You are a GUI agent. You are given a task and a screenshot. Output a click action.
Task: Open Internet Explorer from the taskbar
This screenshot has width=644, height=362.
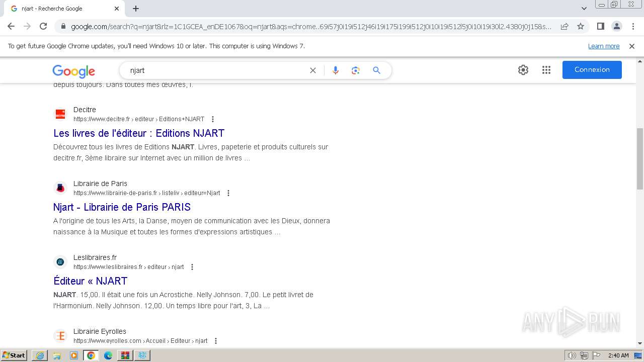(40, 355)
